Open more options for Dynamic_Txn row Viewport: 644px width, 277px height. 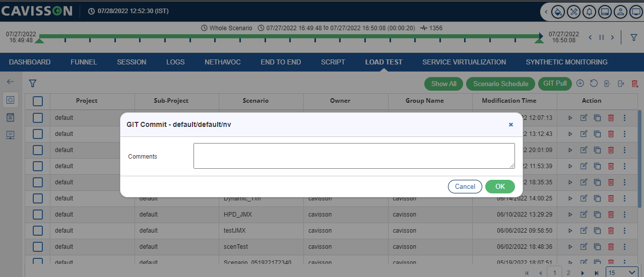(x=624, y=198)
